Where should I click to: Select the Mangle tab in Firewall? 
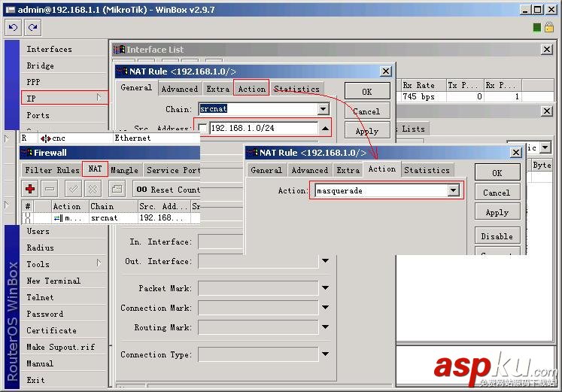[124, 170]
